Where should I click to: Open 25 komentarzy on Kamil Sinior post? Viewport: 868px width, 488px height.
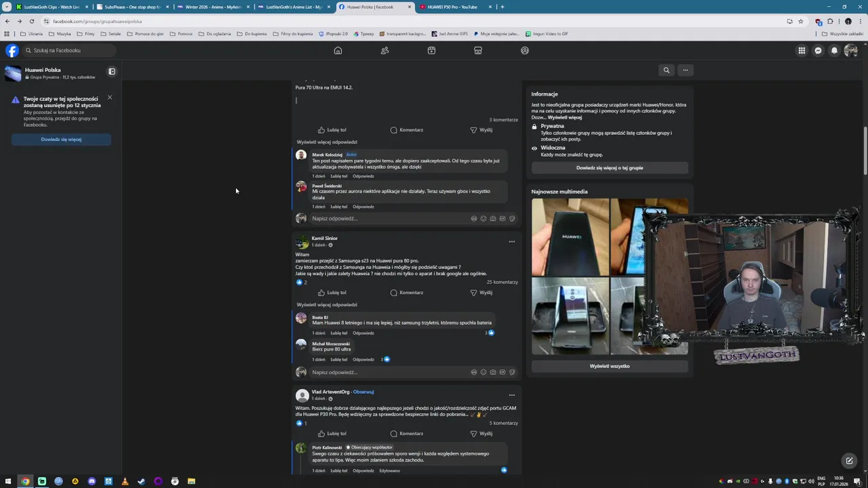[x=502, y=282]
